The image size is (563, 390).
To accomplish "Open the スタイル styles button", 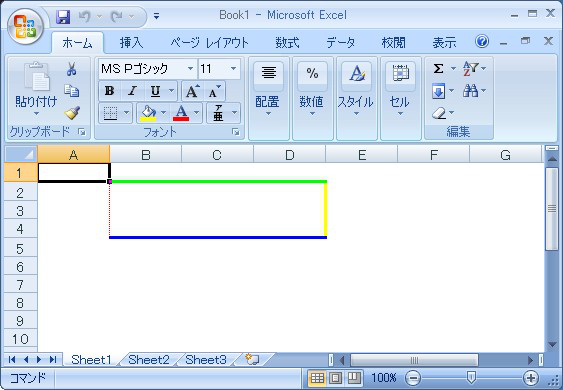I will (356, 90).
